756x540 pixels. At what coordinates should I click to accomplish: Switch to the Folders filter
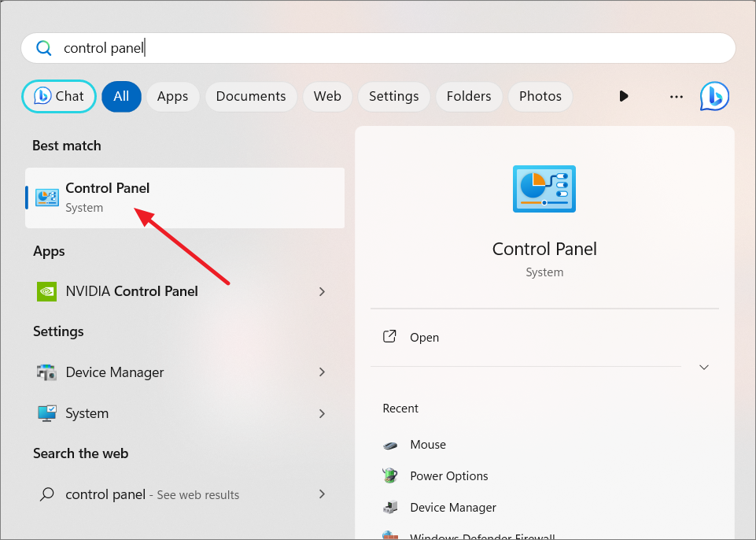(469, 96)
